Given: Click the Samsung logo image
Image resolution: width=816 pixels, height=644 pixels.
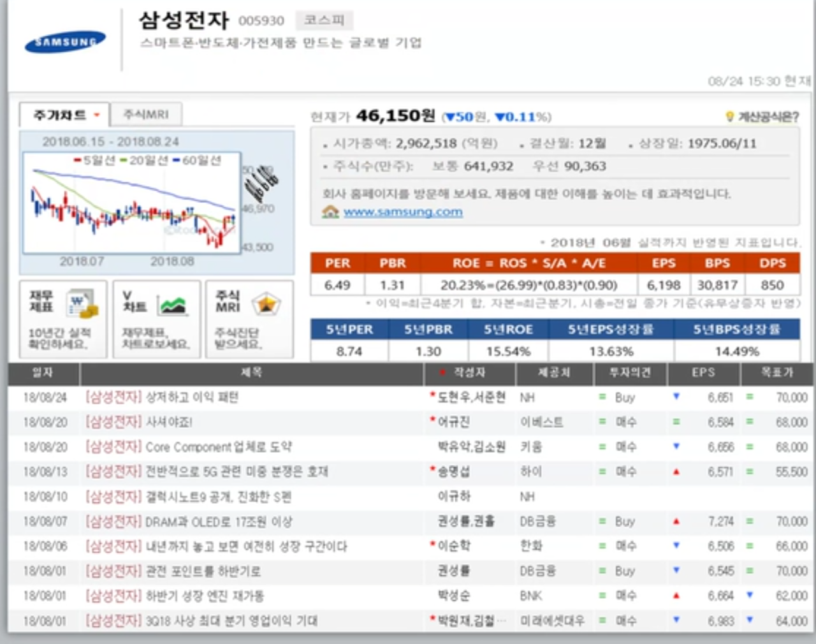Looking at the screenshot, I should pyautogui.click(x=65, y=42).
